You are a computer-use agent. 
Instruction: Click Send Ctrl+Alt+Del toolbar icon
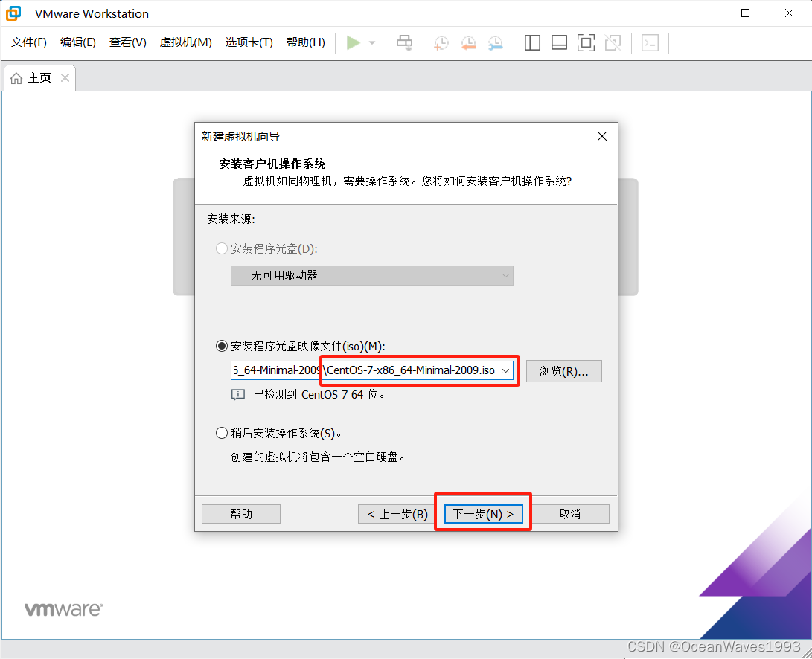(404, 42)
